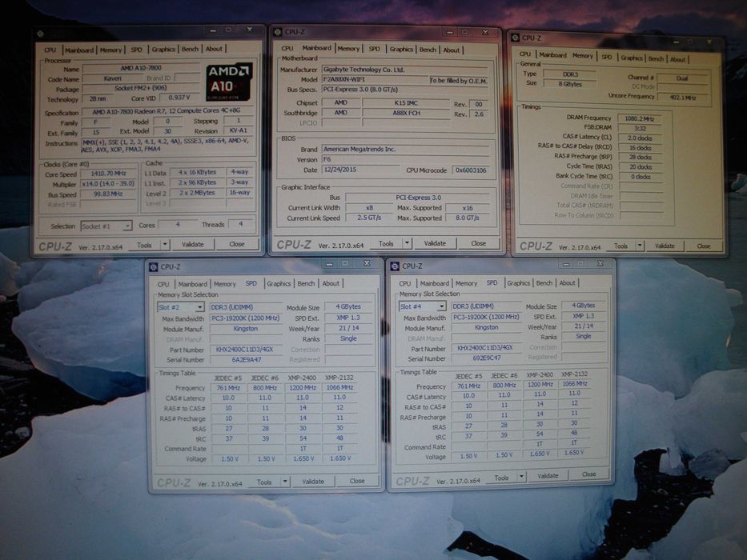747x560 pixels.
Task: Select About tab in Slot #4 window
Action: [567, 283]
